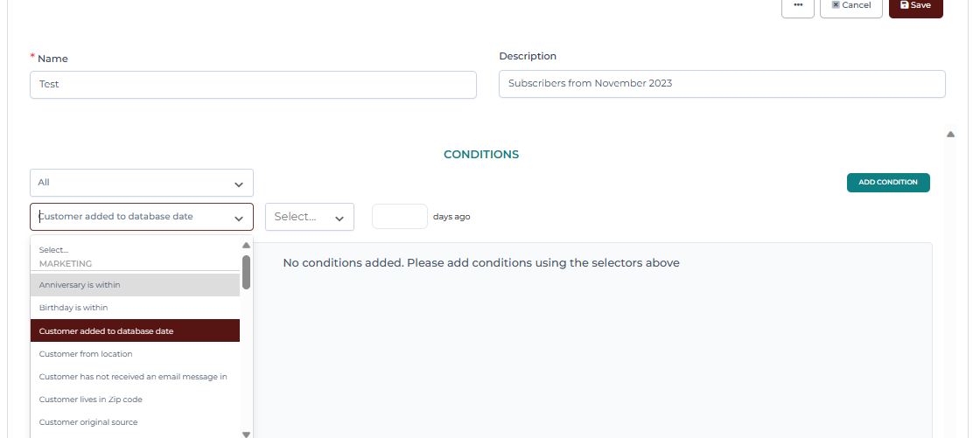Open the All match-type dropdown
This screenshot has width=980, height=438.
[141, 183]
